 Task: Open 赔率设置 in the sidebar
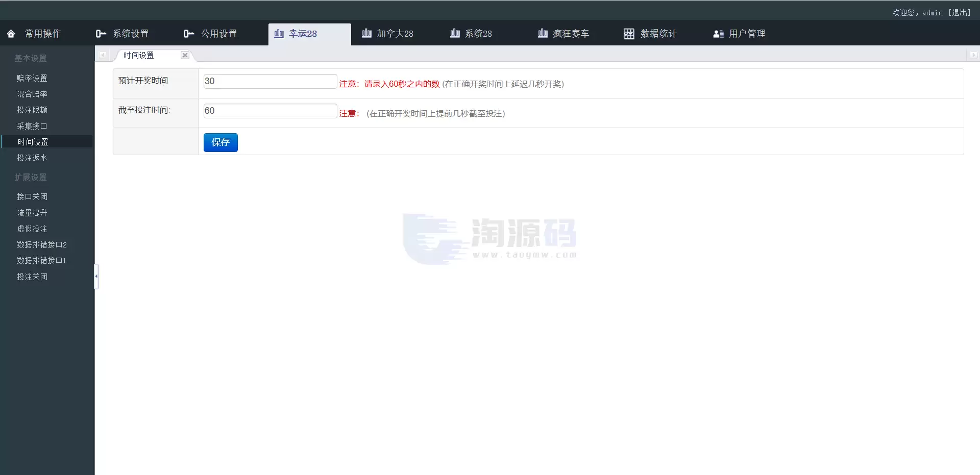[x=32, y=78]
